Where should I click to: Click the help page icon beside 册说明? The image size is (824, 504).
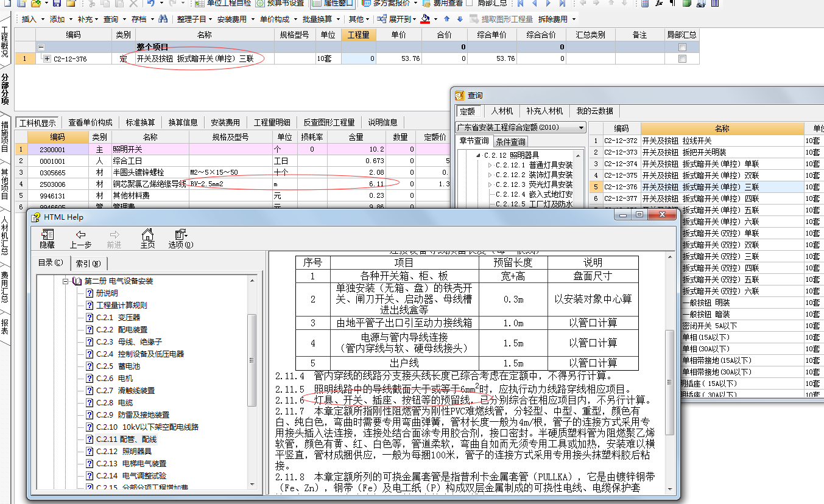point(90,293)
